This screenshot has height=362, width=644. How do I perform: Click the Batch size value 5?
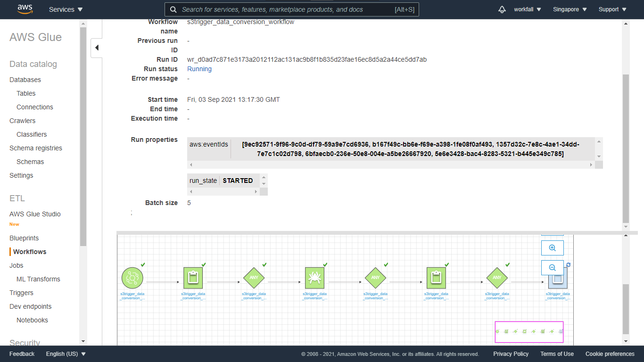click(189, 203)
